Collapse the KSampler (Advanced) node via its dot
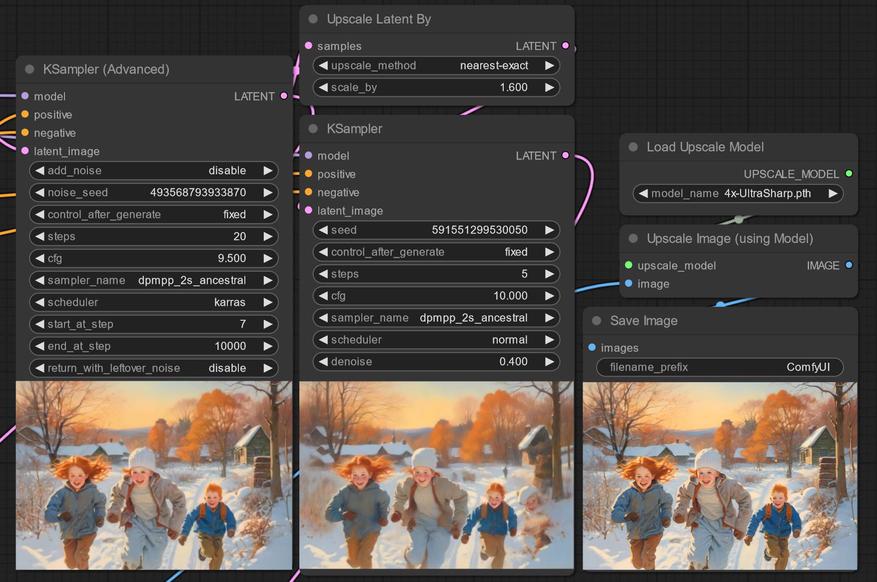Screen dimensions: 877x582 pyautogui.click(x=30, y=69)
